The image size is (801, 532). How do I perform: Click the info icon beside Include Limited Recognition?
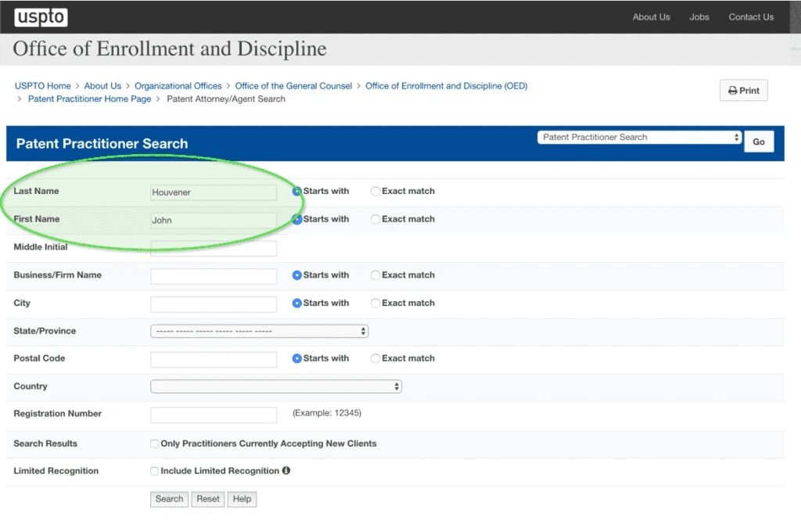[286, 470]
